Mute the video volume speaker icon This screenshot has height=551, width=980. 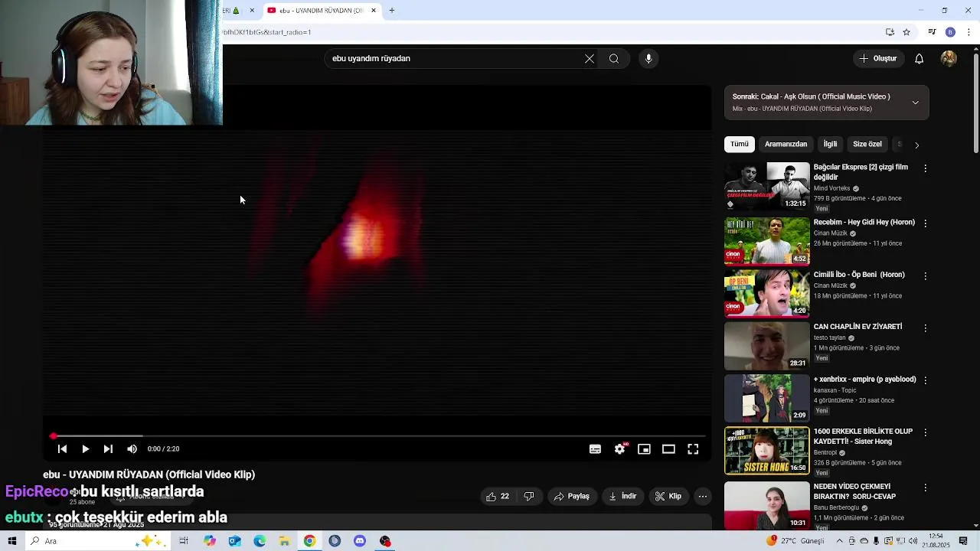[132, 449]
